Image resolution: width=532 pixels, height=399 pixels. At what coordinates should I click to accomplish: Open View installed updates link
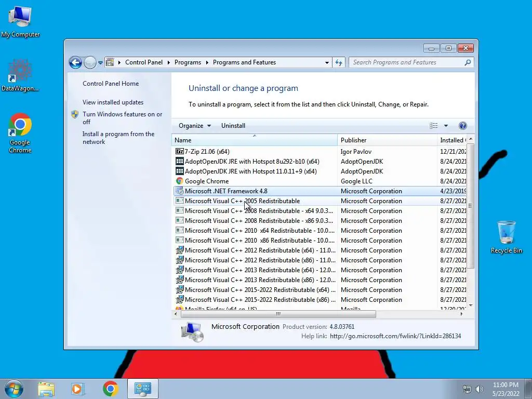click(x=113, y=102)
